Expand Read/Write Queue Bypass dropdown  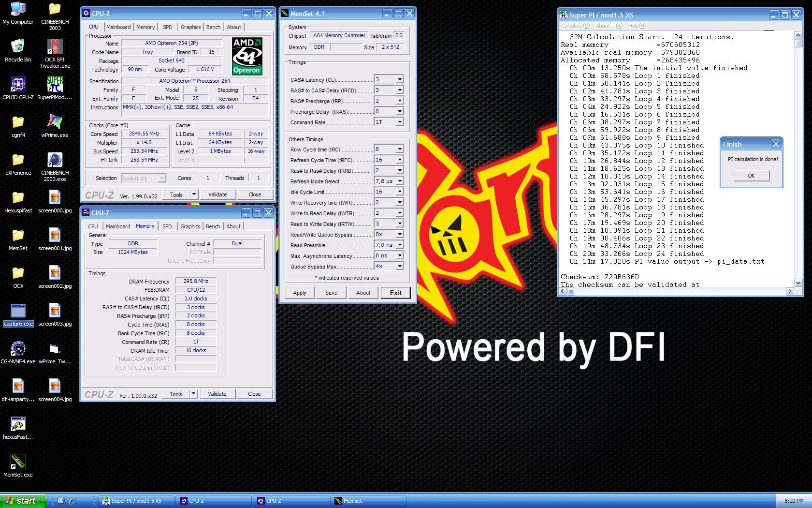coord(400,234)
